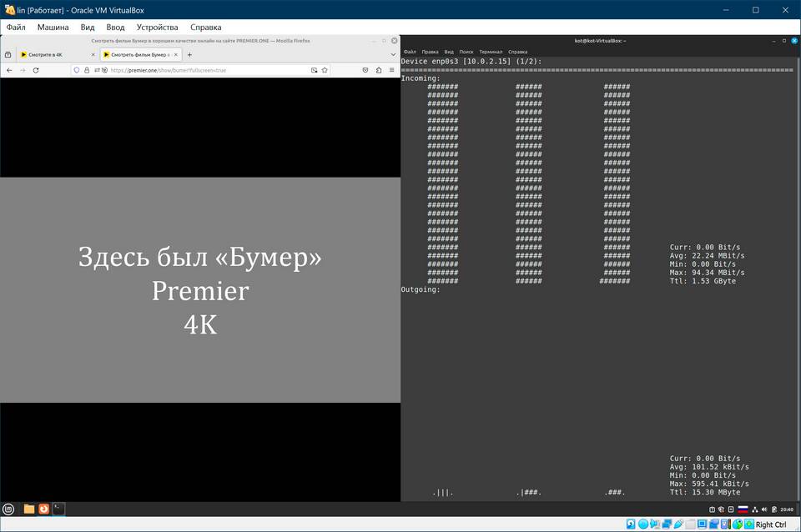Screen dimensions: 801x532
Task: Show site security padlock info
Action: [x=87, y=70]
